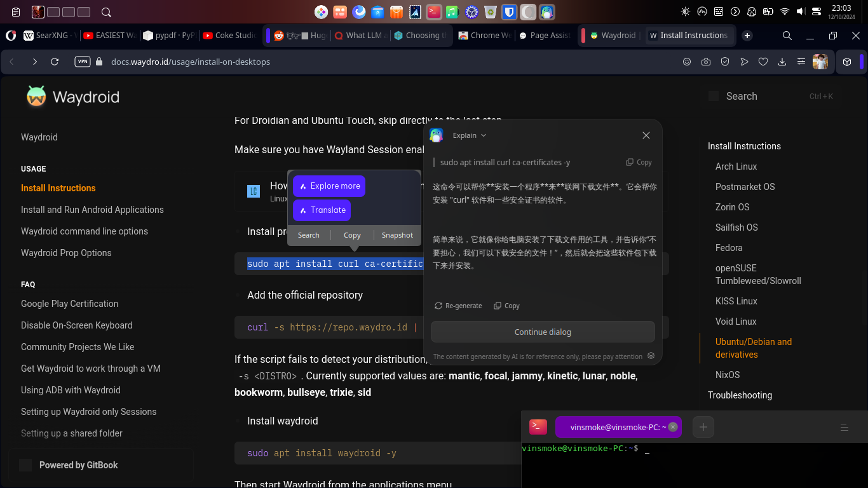
Task: Open Google Play Certification FAQ link
Action: click(x=70, y=304)
